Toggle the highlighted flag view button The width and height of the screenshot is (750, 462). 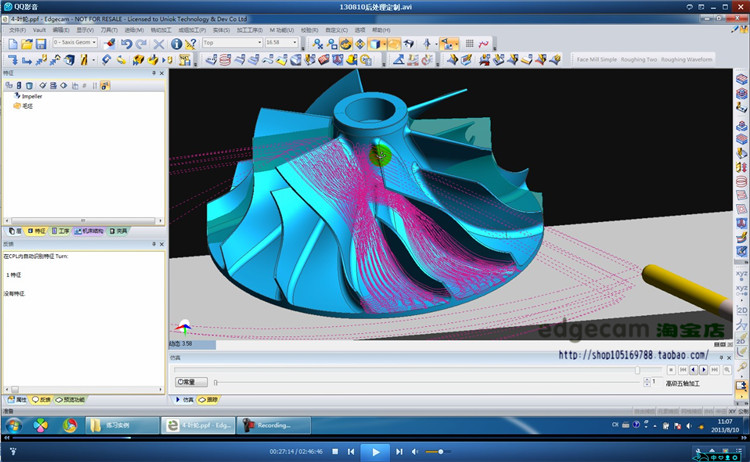[x=446, y=44]
